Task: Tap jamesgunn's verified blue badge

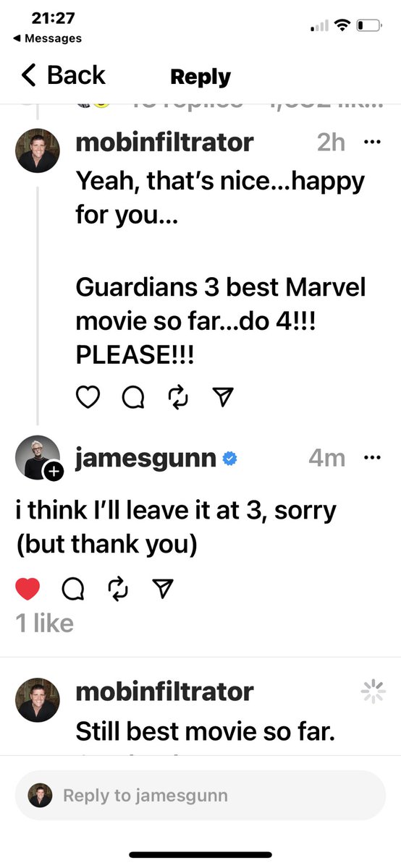Action: 231,459
